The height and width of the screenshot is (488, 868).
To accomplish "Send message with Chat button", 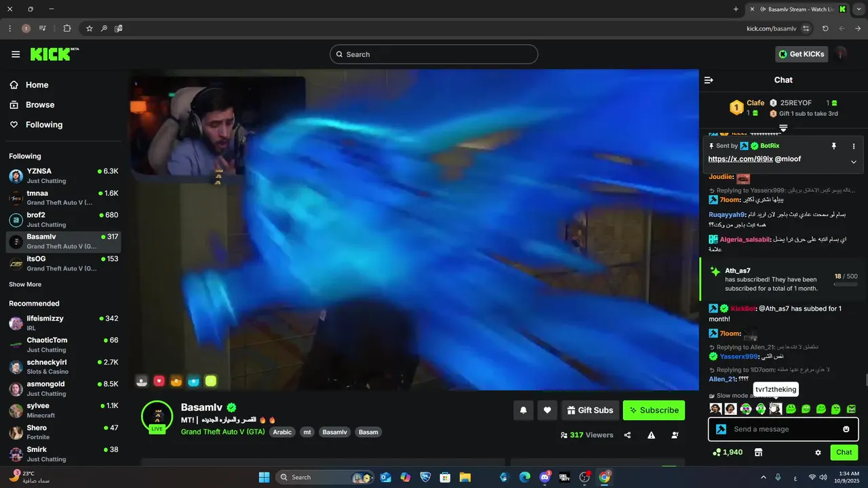I will pyautogui.click(x=844, y=452).
